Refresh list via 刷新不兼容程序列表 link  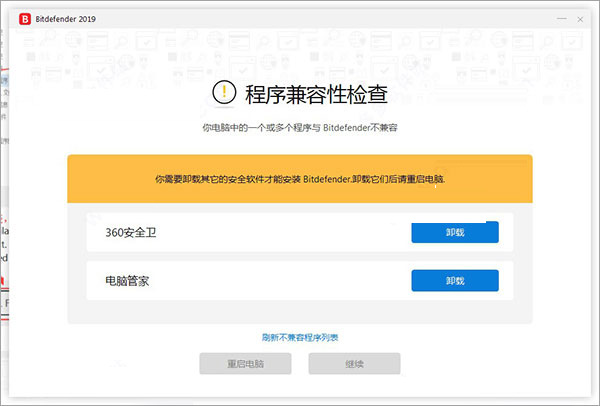300,337
